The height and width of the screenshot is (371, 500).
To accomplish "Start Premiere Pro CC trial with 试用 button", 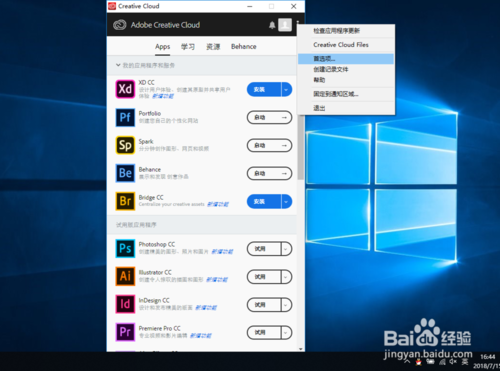I will click(x=264, y=332).
